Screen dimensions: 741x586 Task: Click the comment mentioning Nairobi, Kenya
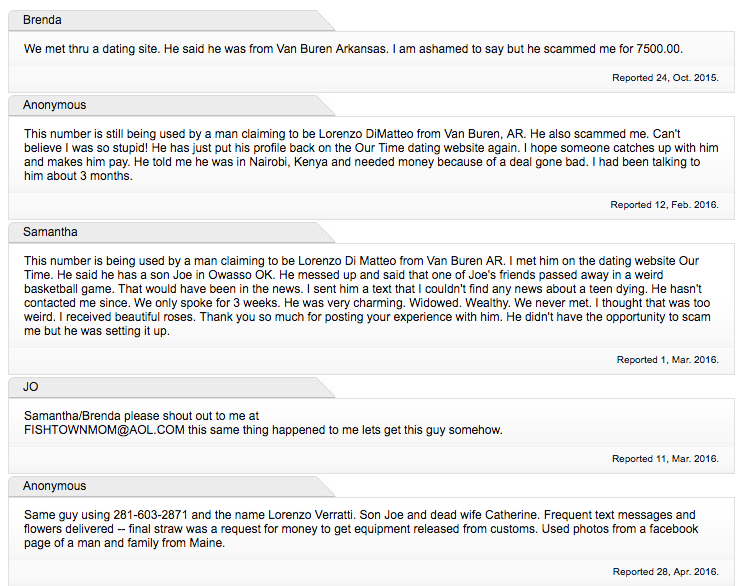coord(371,155)
